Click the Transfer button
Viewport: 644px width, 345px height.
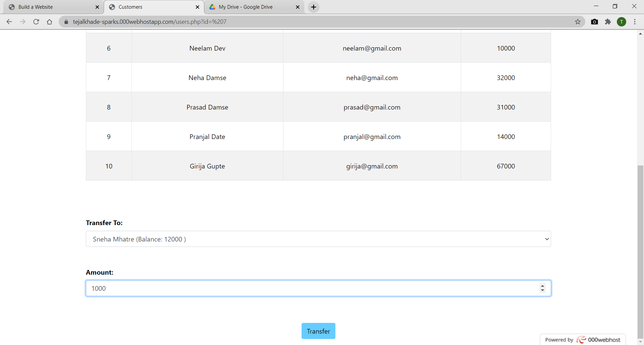click(x=318, y=331)
